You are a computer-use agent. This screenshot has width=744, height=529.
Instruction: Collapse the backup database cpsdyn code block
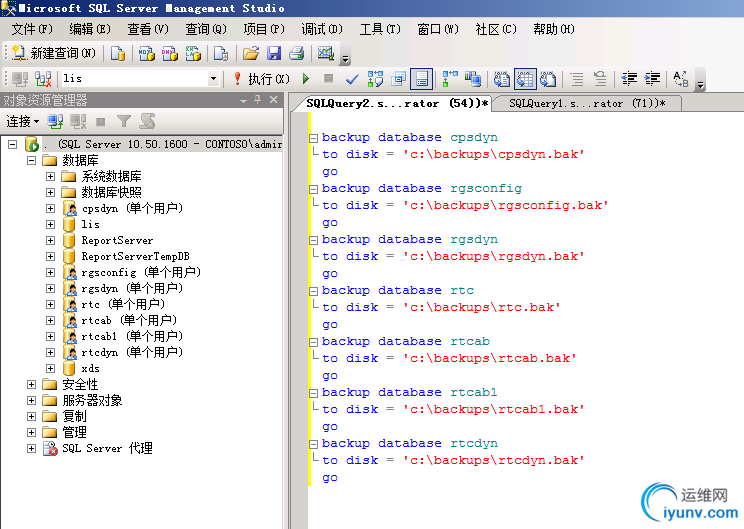[313, 138]
